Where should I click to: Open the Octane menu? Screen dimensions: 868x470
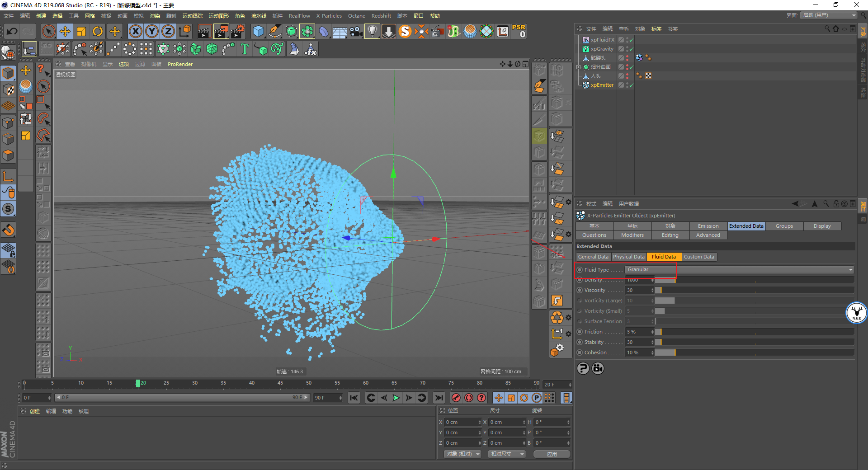(357, 16)
